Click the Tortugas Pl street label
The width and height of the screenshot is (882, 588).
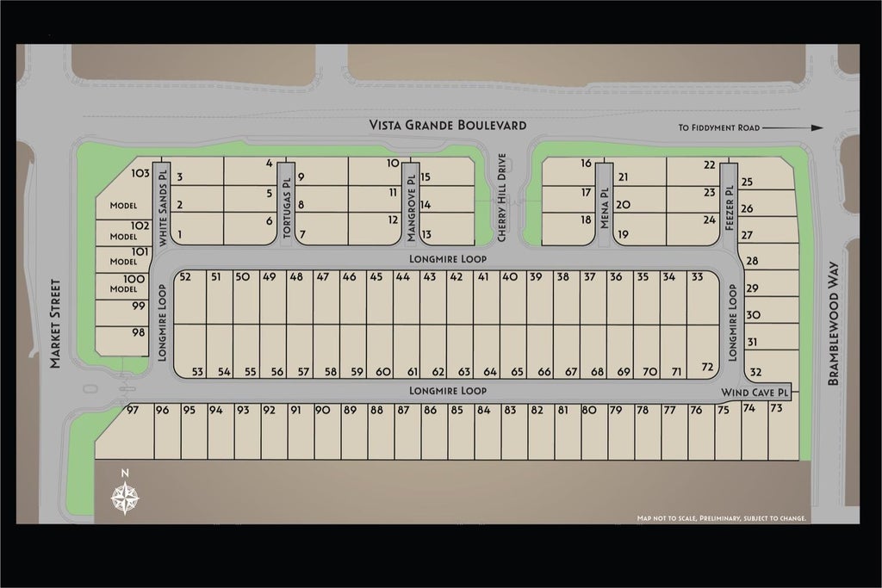(x=287, y=207)
